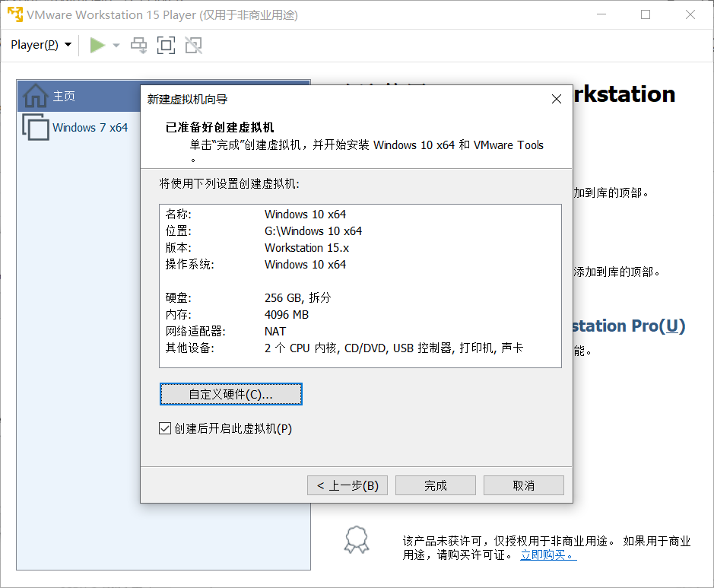The height and width of the screenshot is (588, 714).
Task: Click Customize Hardware (自定义硬件) button
Action: pos(231,394)
